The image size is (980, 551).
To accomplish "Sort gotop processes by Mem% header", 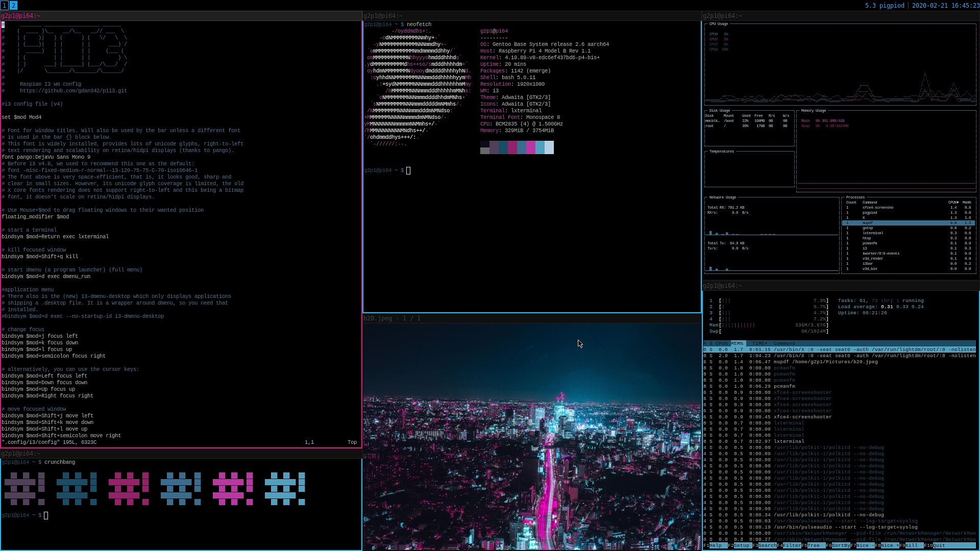I will [x=967, y=203].
